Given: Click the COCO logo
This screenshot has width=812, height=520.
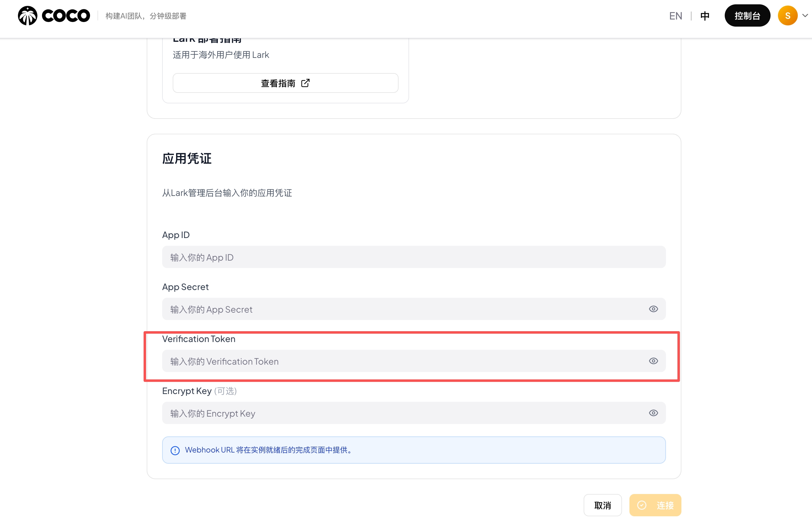Looking at the screenshot, I should point(53,15).
